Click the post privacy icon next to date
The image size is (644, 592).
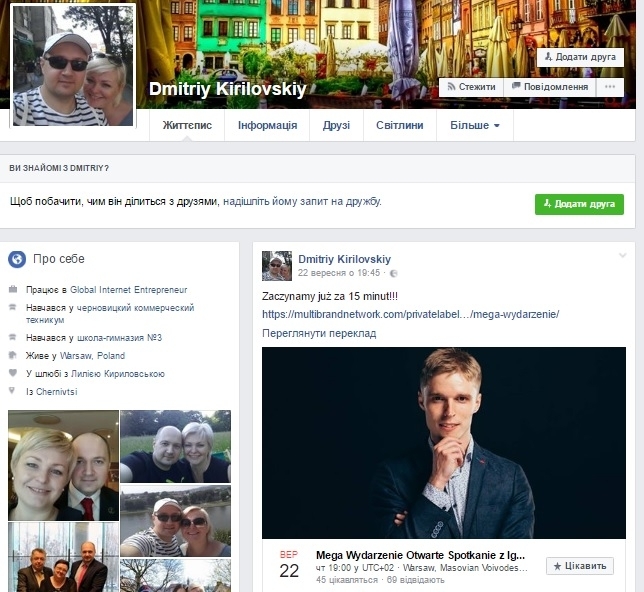coord(393,273)
